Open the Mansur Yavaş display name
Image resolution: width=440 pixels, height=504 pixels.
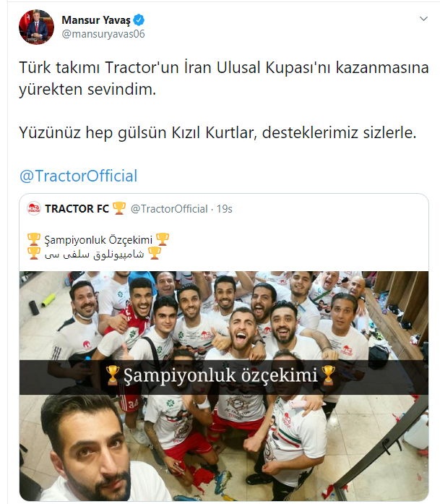[x=96, y=20]
